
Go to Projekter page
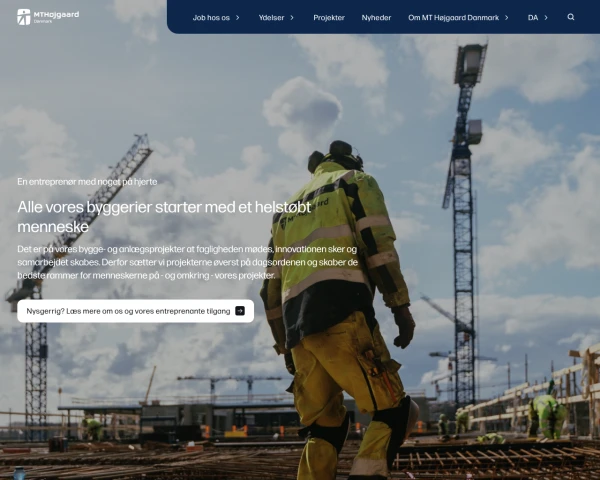(x=329, y=18)
